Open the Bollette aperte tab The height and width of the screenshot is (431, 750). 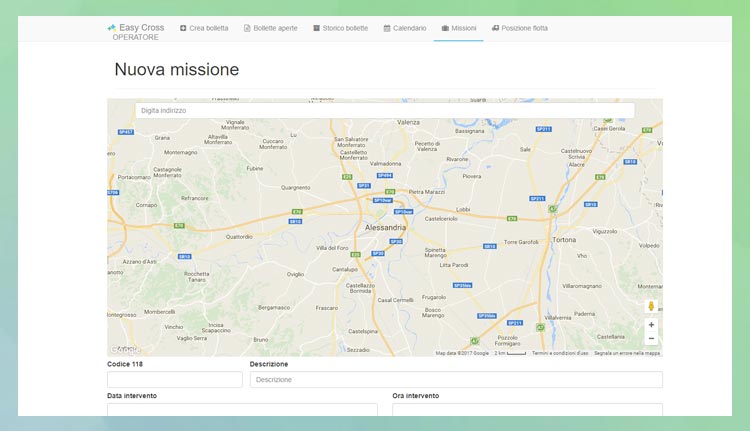coord(271,28)
